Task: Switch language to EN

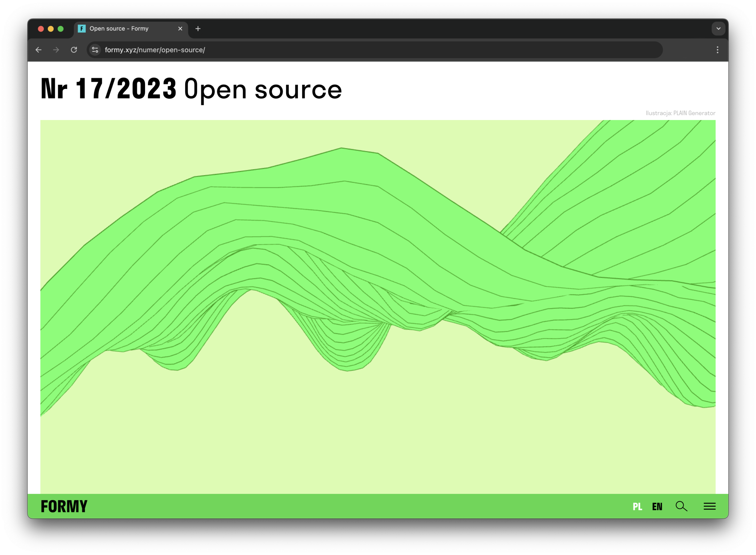Action: pyautogui.click(x=657, y=506)
